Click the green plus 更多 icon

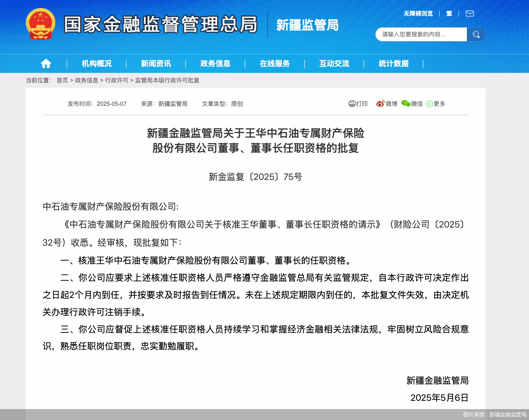coord(429,104)
